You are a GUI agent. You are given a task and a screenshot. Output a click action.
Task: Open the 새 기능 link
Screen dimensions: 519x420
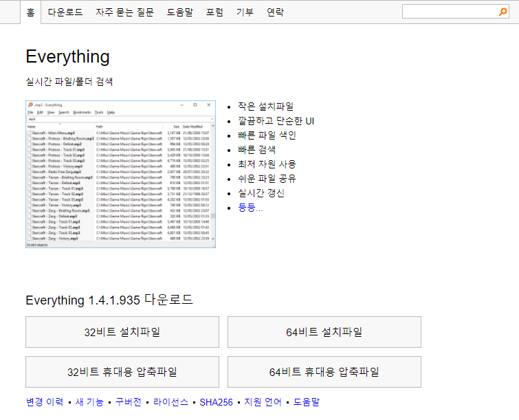89,402
